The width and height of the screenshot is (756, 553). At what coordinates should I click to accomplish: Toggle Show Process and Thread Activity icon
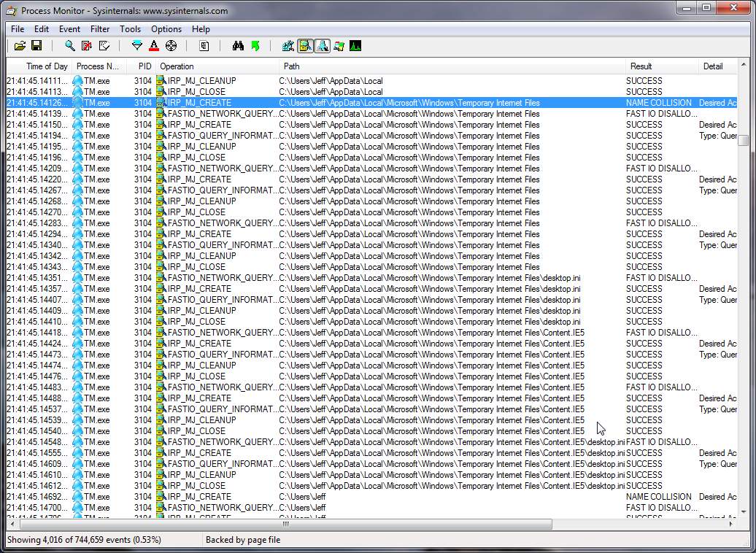tap(339, 46)
